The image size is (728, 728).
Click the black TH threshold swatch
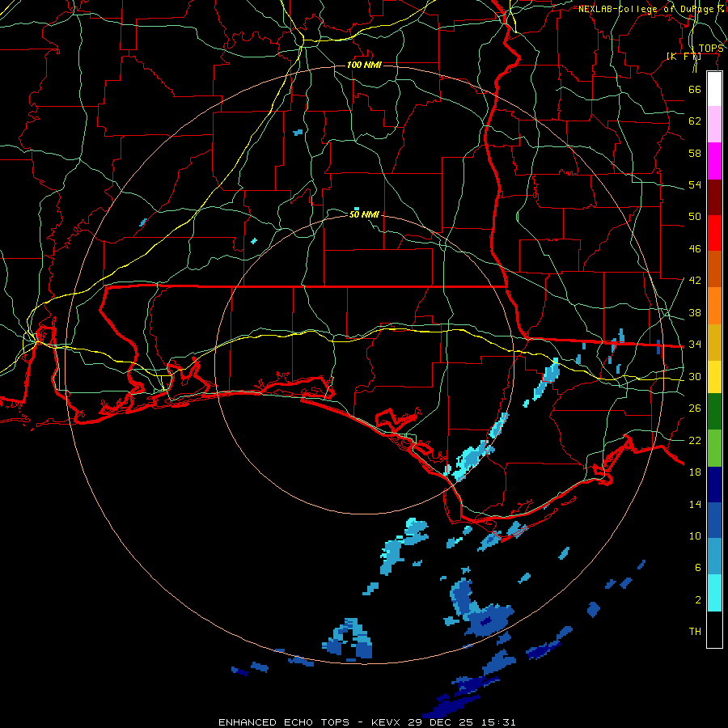tap(714, 629)
